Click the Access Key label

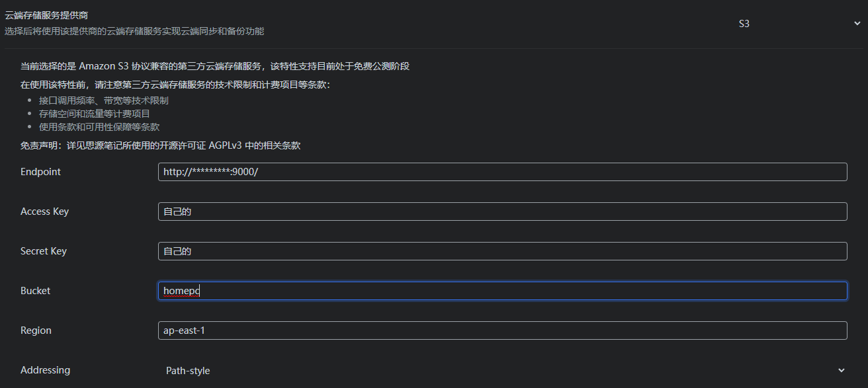click(44, 212)
